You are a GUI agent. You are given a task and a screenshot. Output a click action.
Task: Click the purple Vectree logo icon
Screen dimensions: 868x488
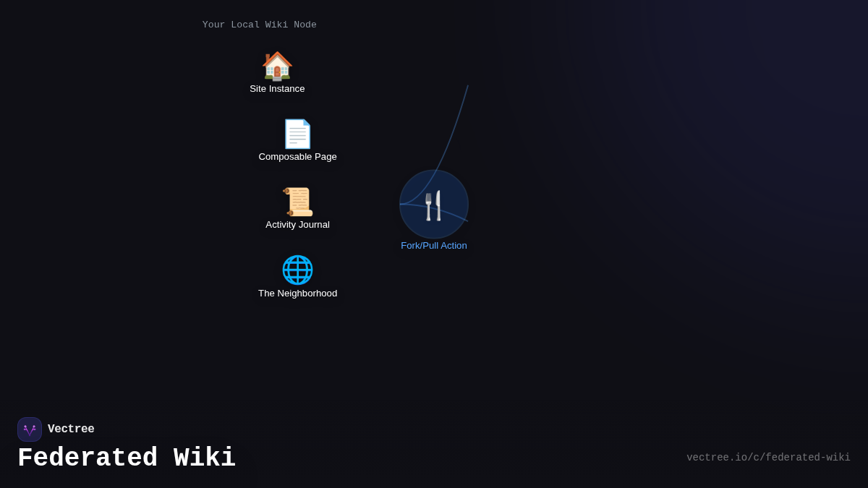point(29,429)
